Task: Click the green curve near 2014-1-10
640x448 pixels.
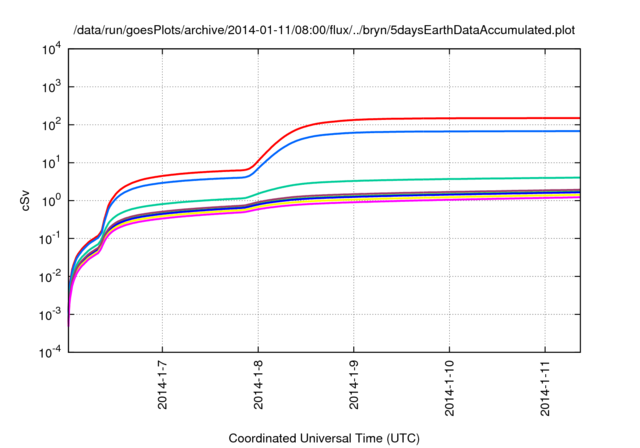Action: [449, 179]
